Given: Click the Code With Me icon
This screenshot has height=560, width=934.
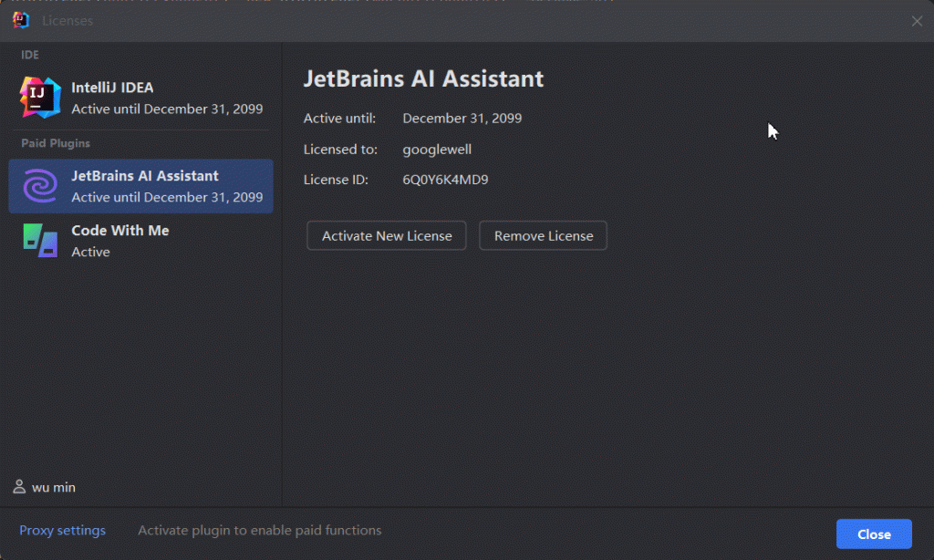Looking at the screenshot, I should (x=40, y=241).
